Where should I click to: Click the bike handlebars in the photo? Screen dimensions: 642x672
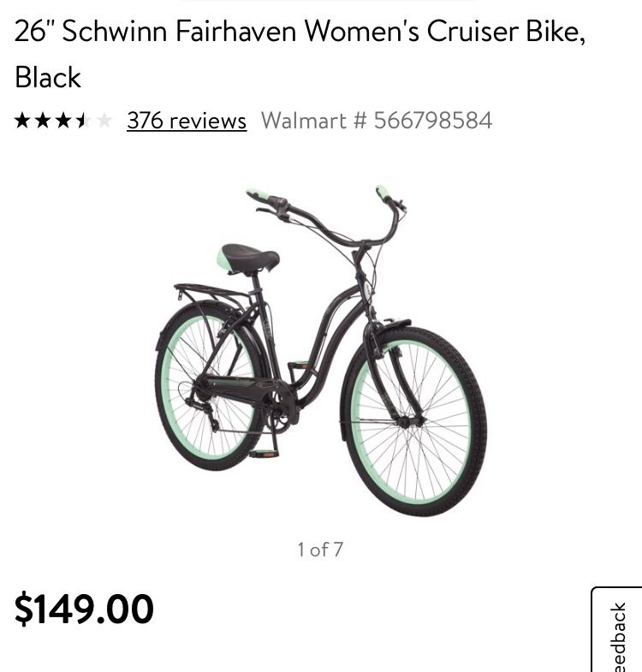(327, 217)
